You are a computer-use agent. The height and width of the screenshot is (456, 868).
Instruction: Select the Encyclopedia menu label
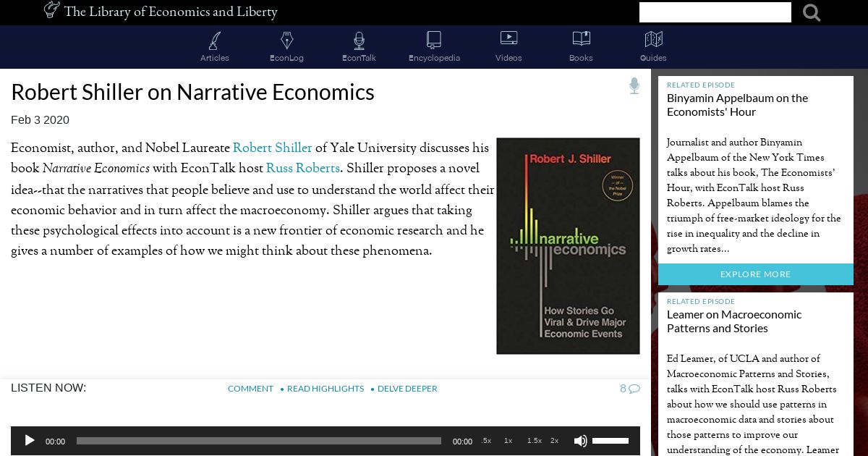(x=434, y=58)
